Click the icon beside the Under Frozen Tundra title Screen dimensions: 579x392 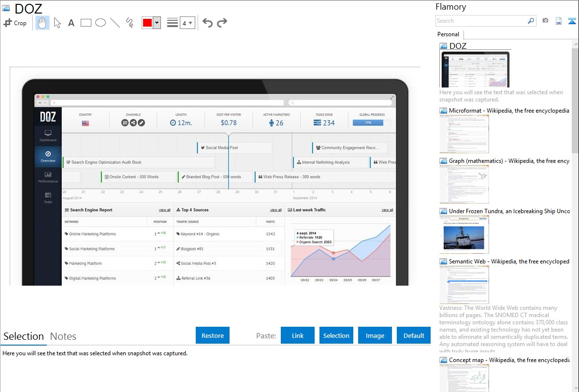coord(443,211)
